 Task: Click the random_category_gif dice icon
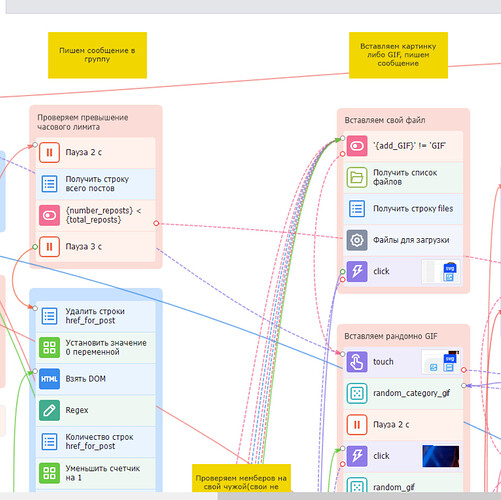click(x=357, y=393)
